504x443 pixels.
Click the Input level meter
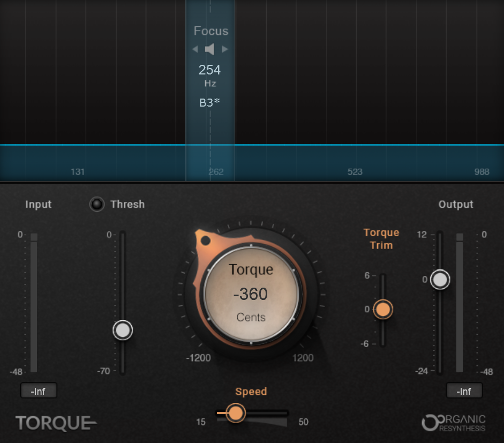coord(34,303)
